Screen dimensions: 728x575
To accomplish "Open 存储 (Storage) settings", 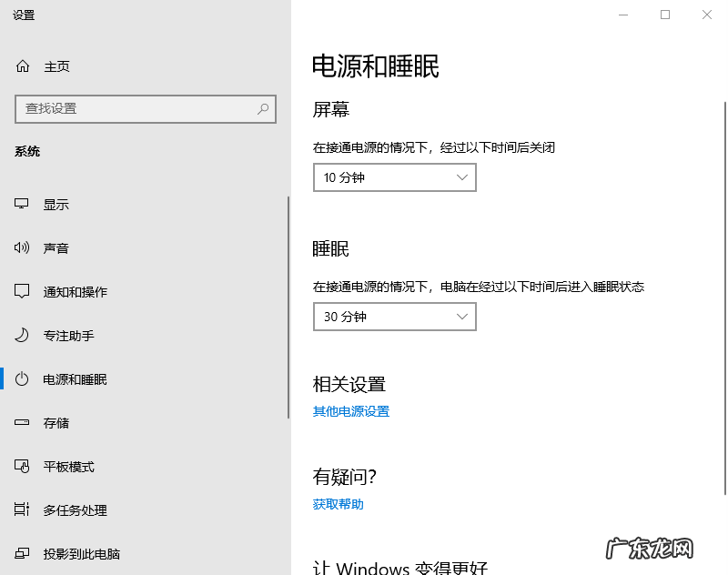I will [56, 422].
